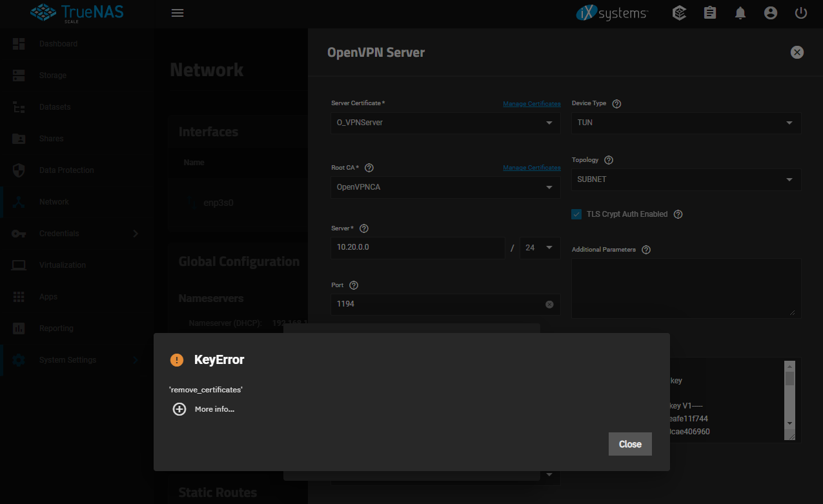Click Close in KeyError dialog
The height and width of the screenshot is (504, 823).
630,444
